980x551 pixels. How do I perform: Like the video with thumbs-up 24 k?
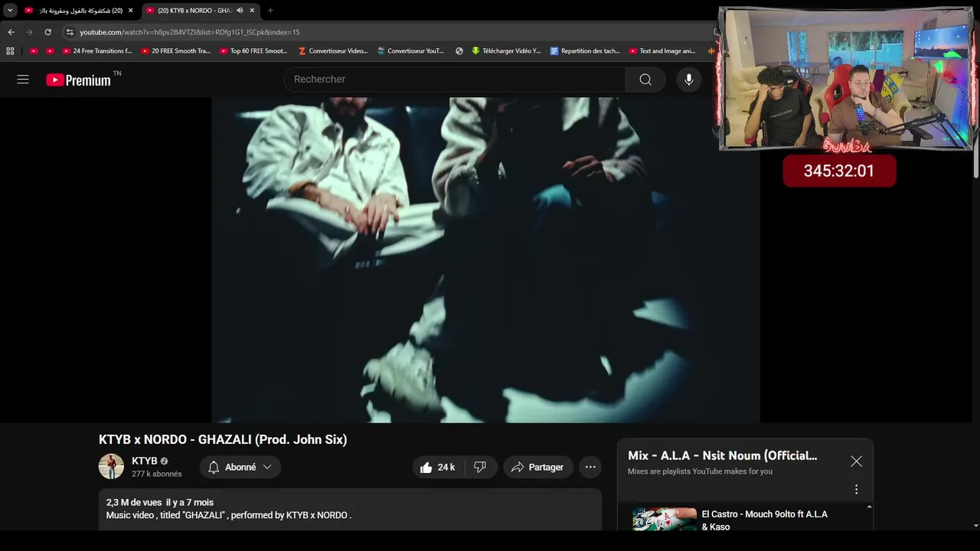(x=438, y=467)
